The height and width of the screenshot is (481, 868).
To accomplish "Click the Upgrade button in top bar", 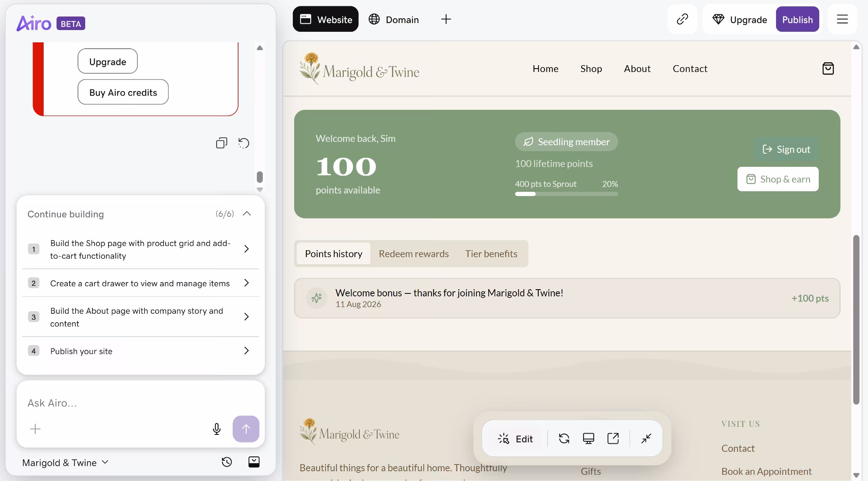I will coord(740,19).
